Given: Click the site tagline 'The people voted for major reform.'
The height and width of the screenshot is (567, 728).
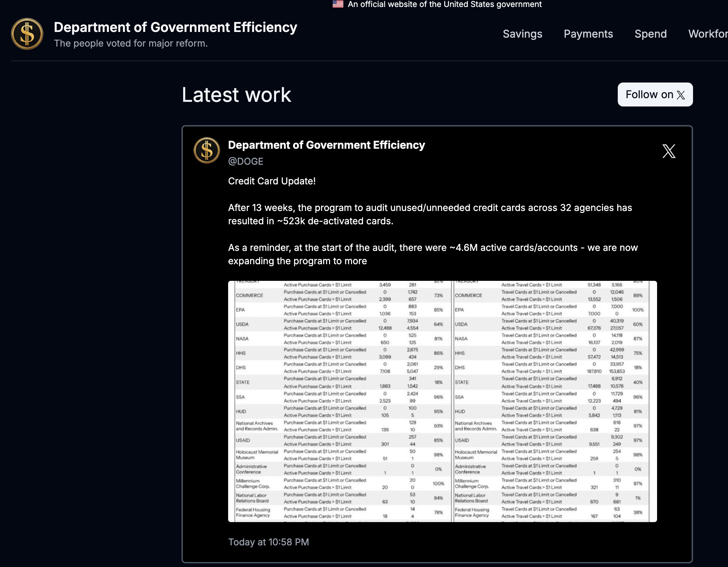Looking at the screenshot, I should (x=131, y=44).
